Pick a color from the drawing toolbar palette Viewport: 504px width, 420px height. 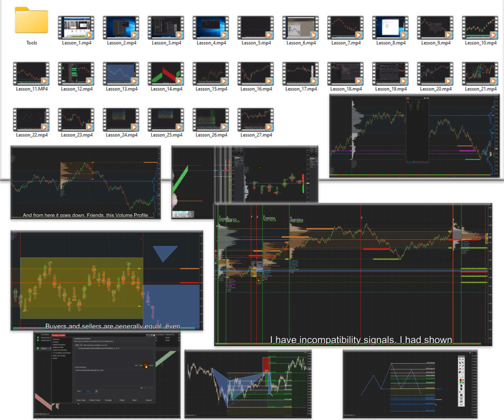click(461, 381)
